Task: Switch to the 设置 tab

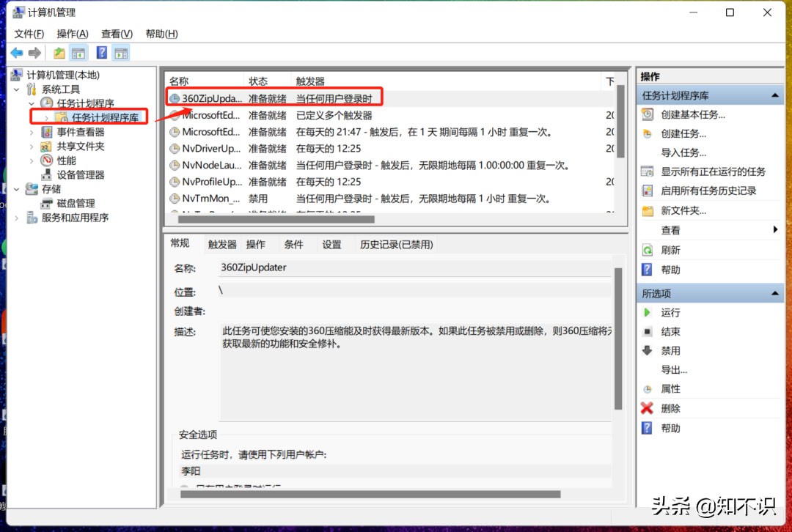Action: pyautogui.click(x=332, y=244)
